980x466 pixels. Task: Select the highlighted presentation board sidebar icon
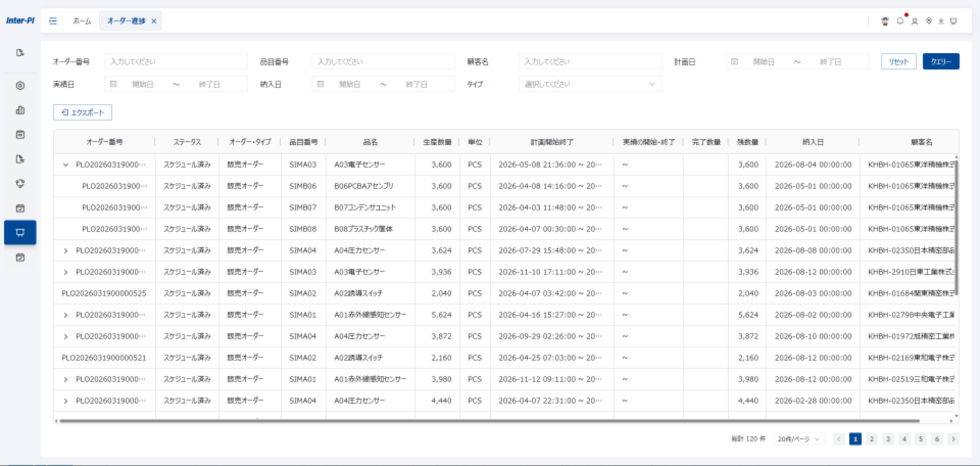pyautogui.click(x=20, y=232)
